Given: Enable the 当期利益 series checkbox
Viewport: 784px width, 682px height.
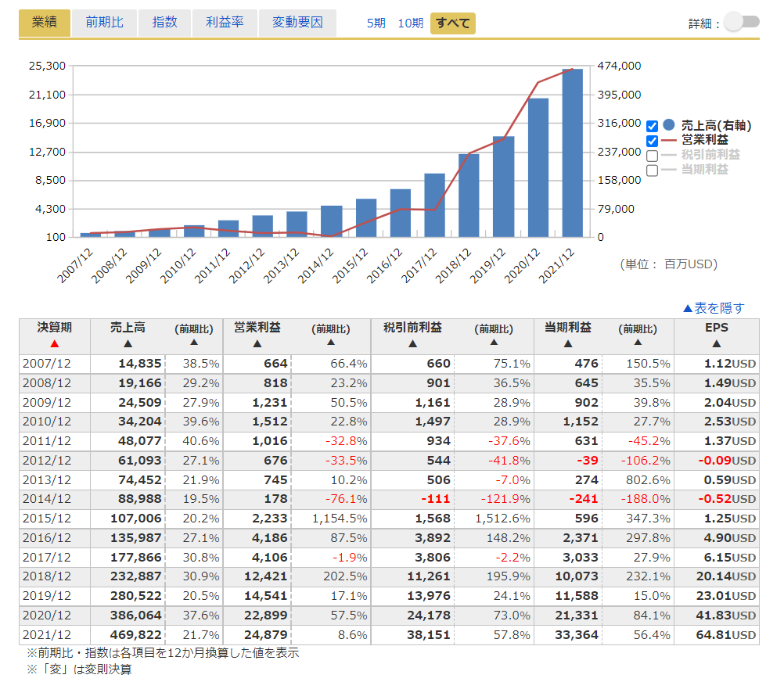Looking at the screenshot, I should click(x=652, y=170).
